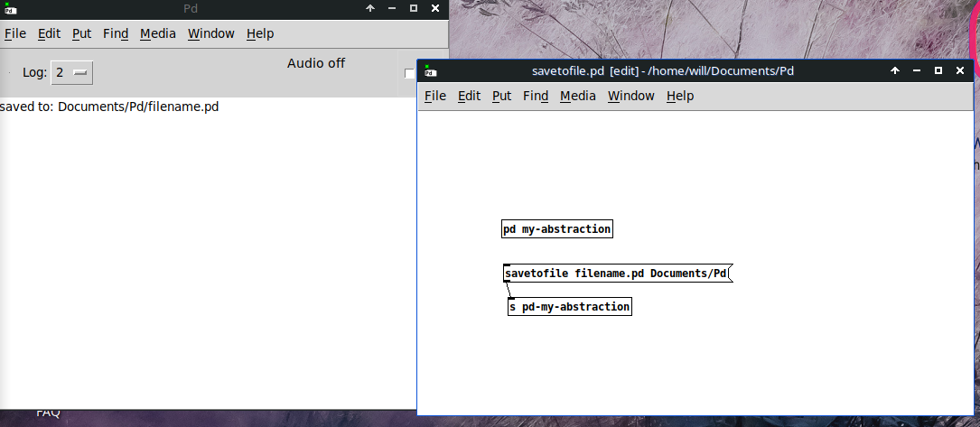
Task: Open Window menu in Pd main window
Action: point(210,33)
